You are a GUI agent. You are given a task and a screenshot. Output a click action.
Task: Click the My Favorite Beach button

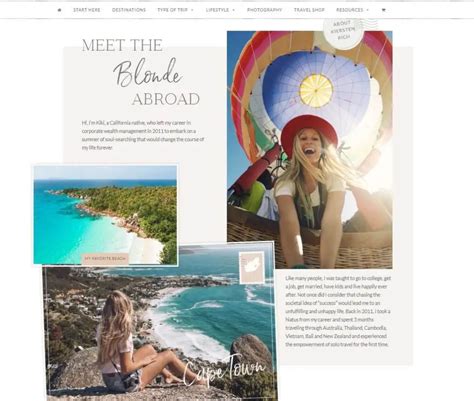pos(105,258)
